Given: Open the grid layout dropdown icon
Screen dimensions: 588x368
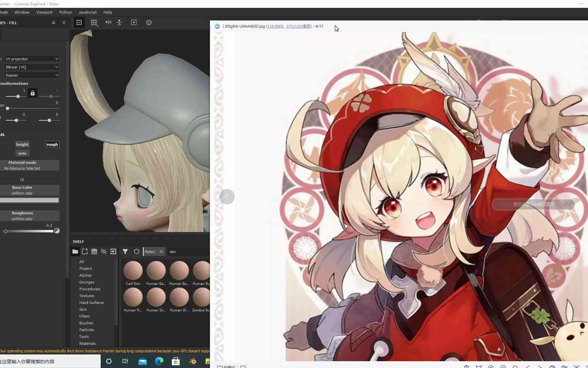Looking at the screenshot, I should [94, 22].
